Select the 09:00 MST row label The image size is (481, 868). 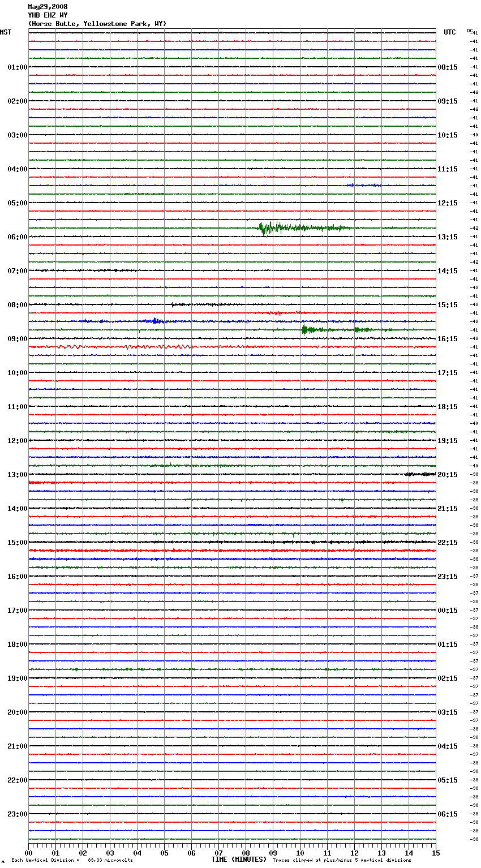tap(18, 339)
